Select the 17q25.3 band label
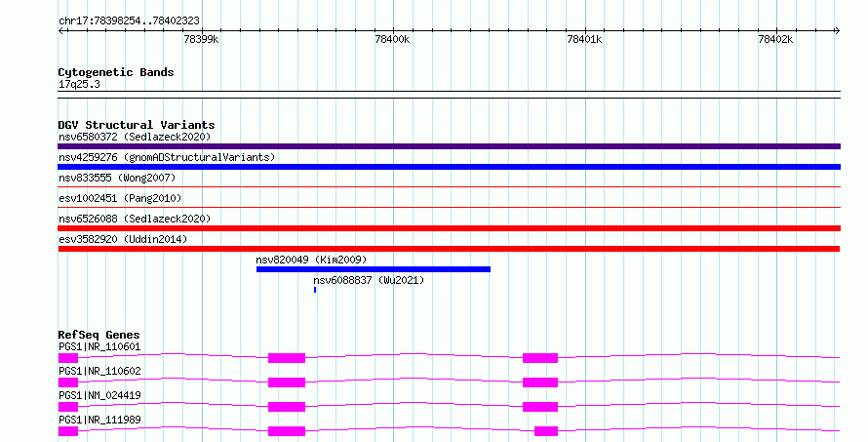The image size is (868, 442). [x=79, y=85]
